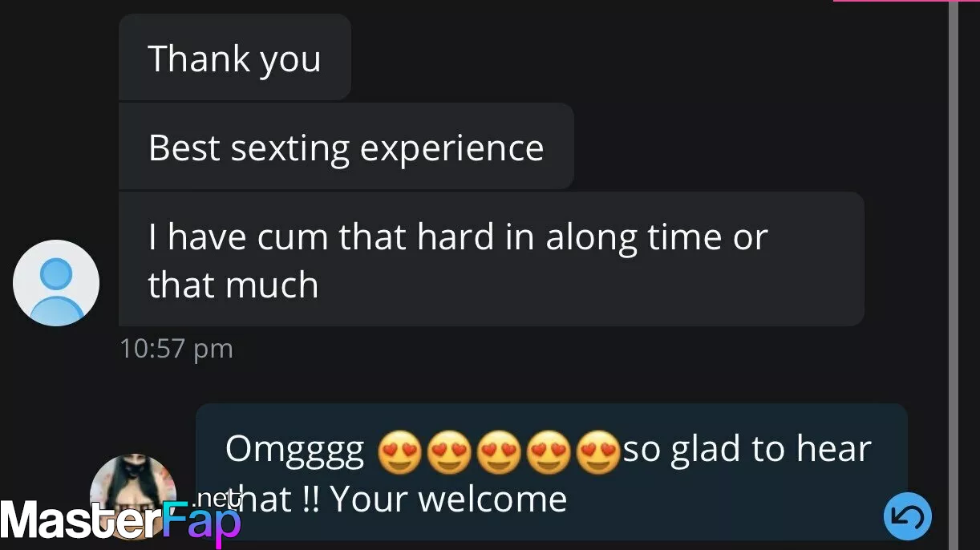Select the "Omgggg" reply bubble
Viewport: 980px width, 550px height.
coord(552,472)
